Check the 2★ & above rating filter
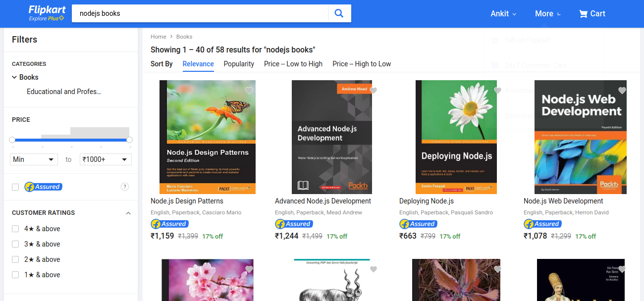Image resolution: width=644 pixels, height=301 pixels. click(15, 259)
